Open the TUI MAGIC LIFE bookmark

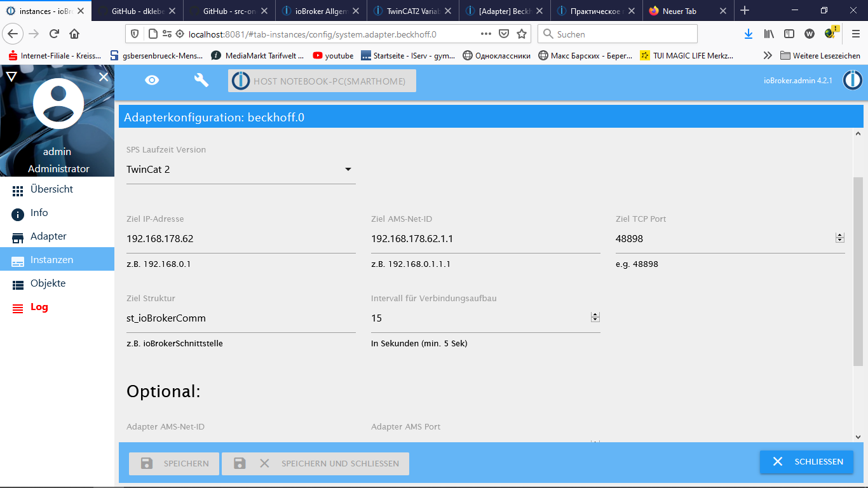[x=687, y=56]
